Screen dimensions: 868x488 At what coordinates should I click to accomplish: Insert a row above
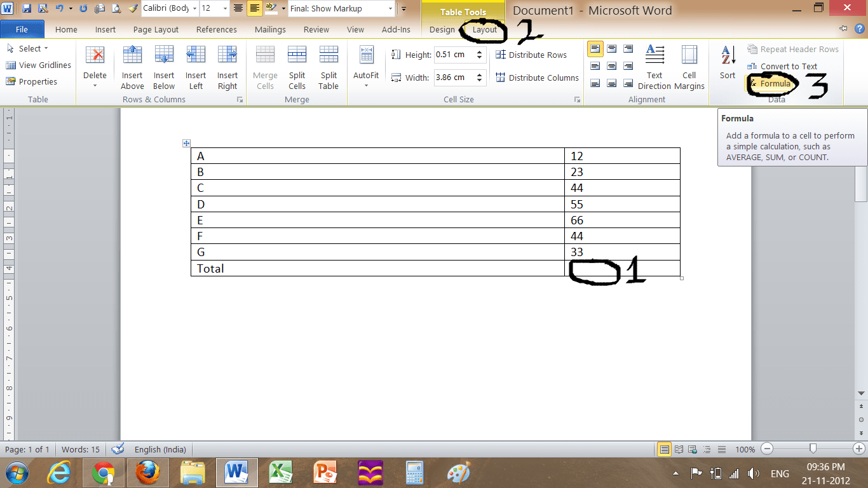(132, 68)
